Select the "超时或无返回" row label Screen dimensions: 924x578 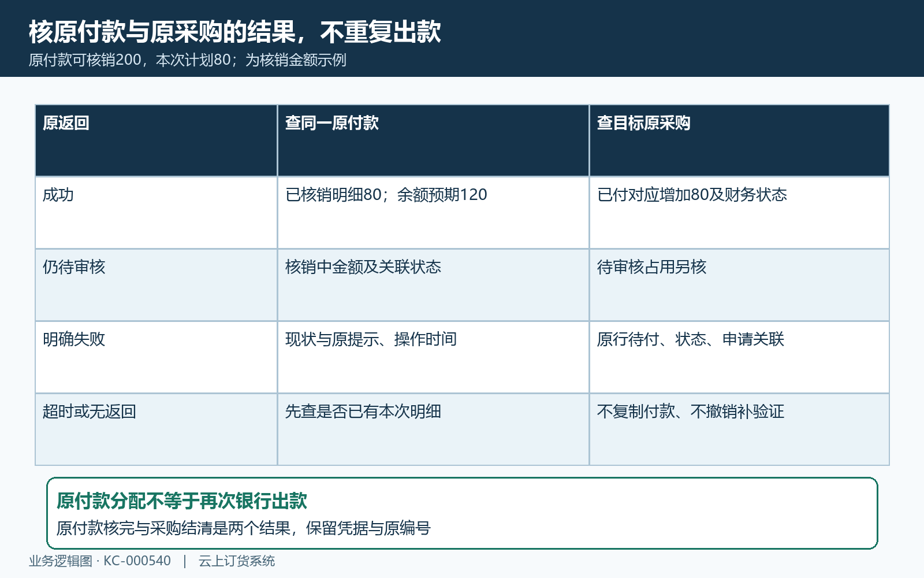90,412
